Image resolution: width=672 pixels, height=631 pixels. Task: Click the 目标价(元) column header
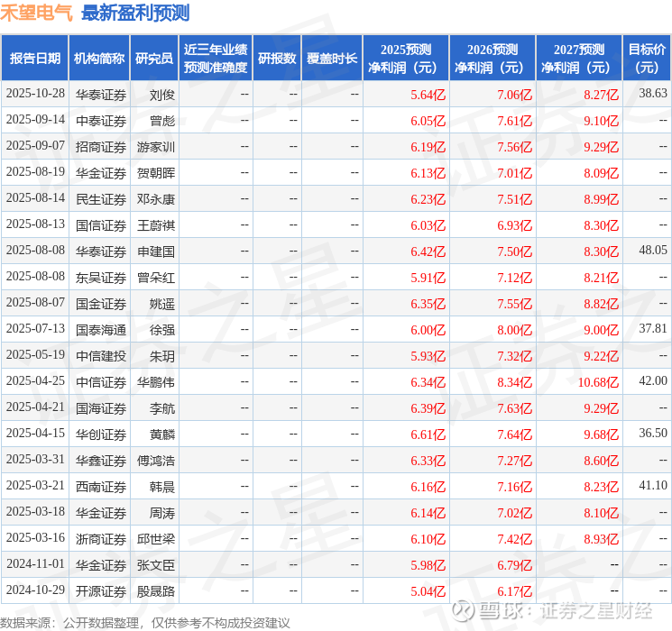click(x=647, y=59)
